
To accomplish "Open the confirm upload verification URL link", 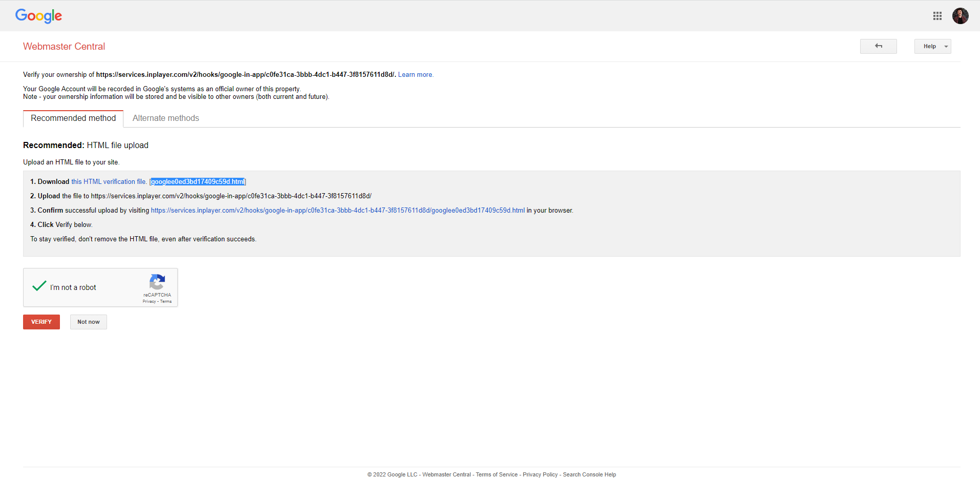I will coord(338,211).
